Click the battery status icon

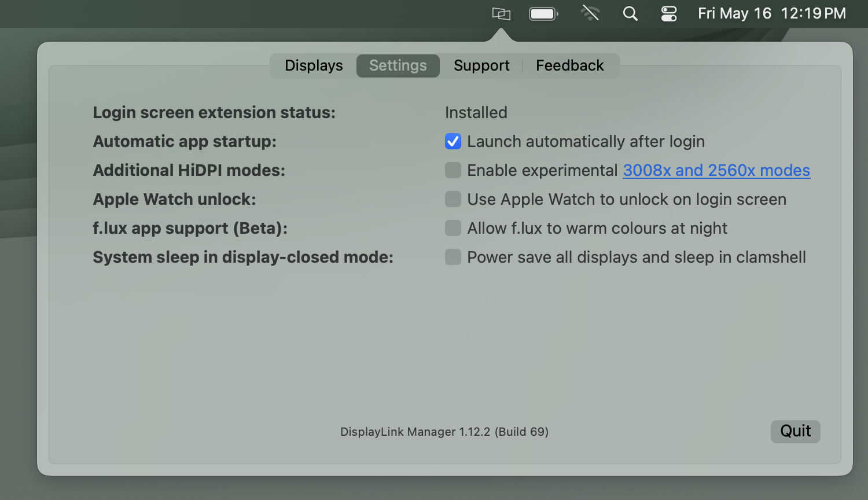coord(543,13)
